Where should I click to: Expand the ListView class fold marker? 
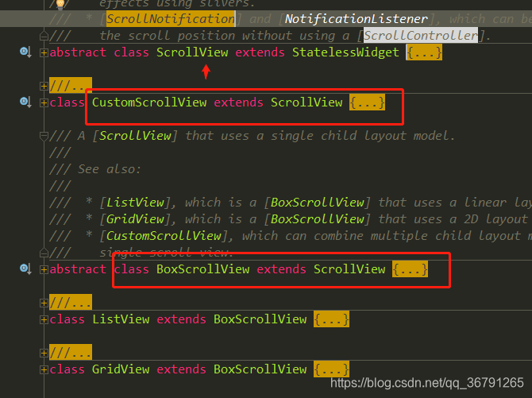tap(44, 319)
